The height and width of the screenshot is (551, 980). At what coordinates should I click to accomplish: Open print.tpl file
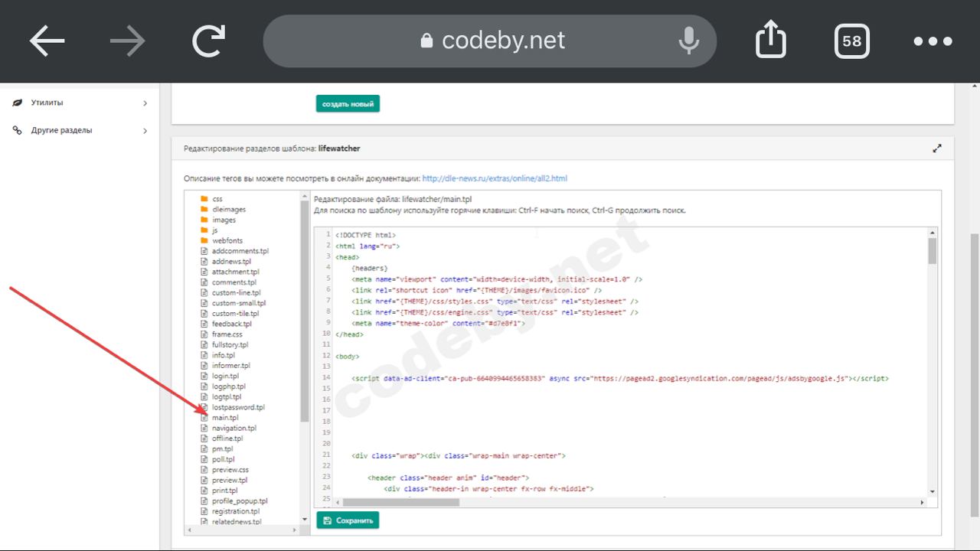tap(225, 491)
